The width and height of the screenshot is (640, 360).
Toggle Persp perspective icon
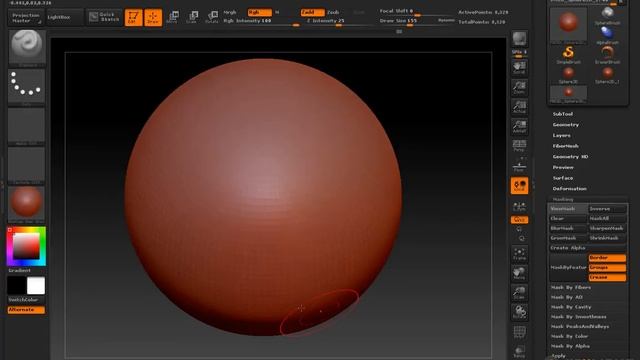tap(520, 146)
